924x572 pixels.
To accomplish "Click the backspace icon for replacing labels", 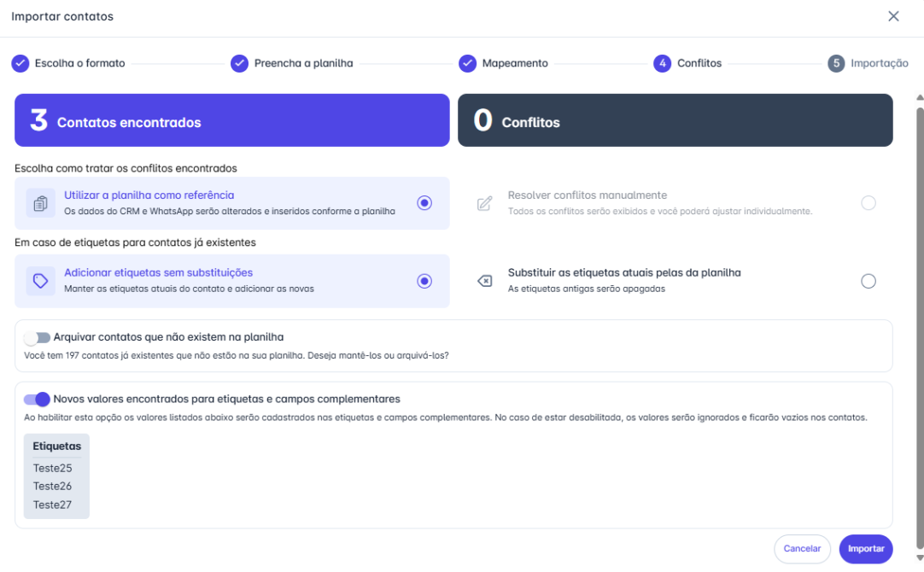I will 484,281.
